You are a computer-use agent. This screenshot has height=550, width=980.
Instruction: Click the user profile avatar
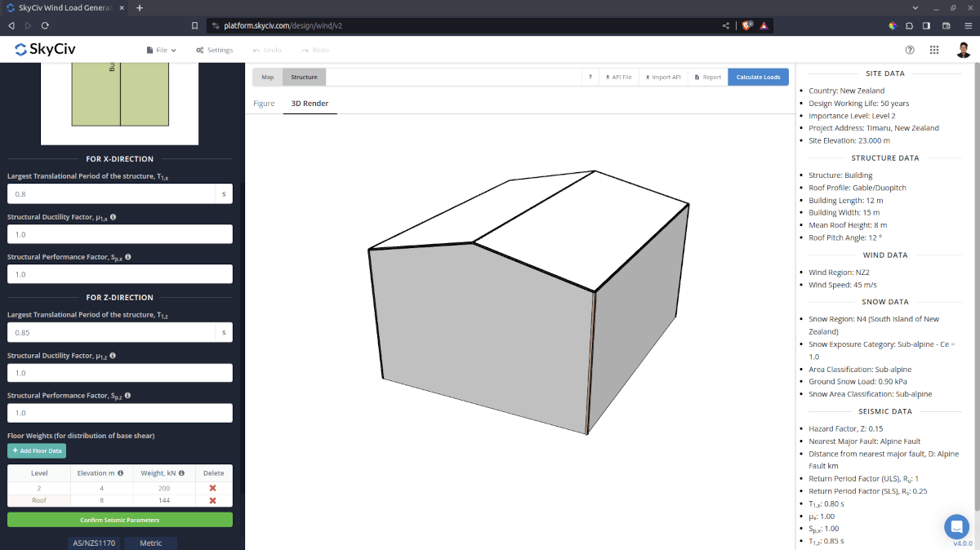pyautogui.click(x=964, y=50)
